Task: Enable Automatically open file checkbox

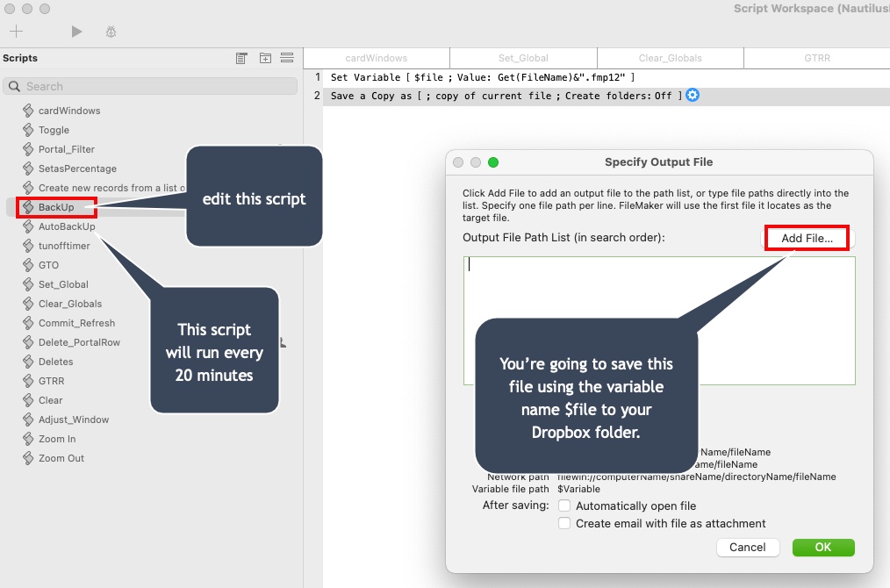Action: (x=564, y=506)
